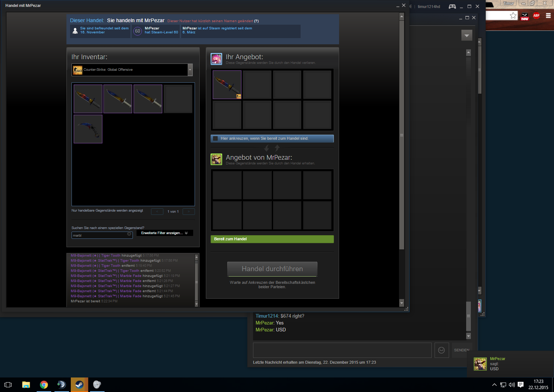This screenshot has width=554, height=392.
Task: Click the chat message input field
Action: pos(342,350)
